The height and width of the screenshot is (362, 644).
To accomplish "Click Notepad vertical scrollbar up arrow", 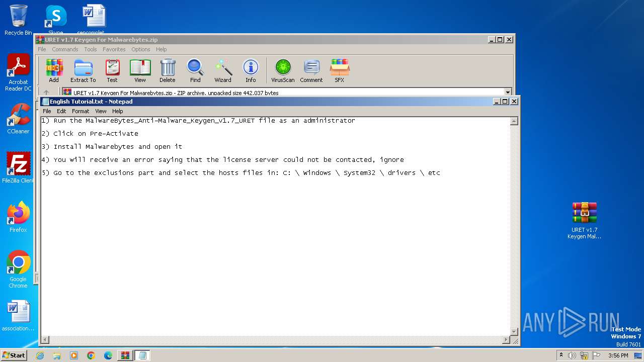I will click(514, 121).
